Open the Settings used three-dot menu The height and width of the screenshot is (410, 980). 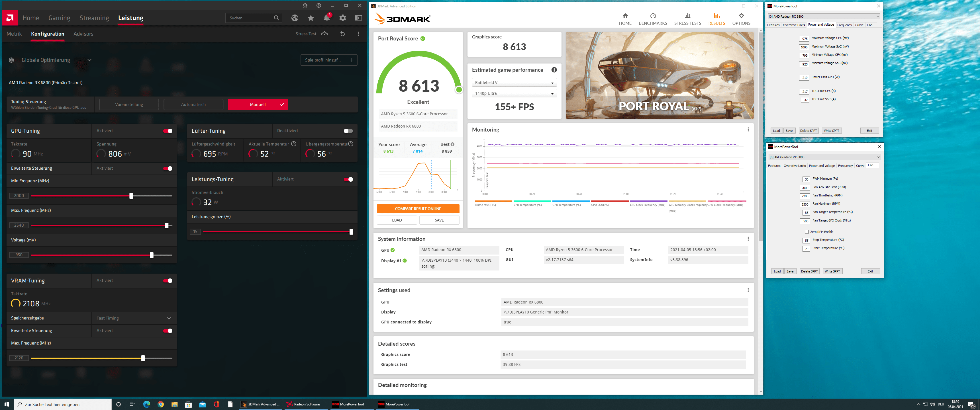tap(748, 290)
